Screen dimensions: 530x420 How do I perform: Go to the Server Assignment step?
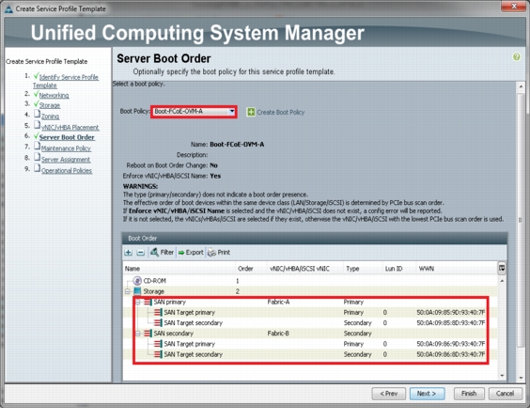[66, 160]
